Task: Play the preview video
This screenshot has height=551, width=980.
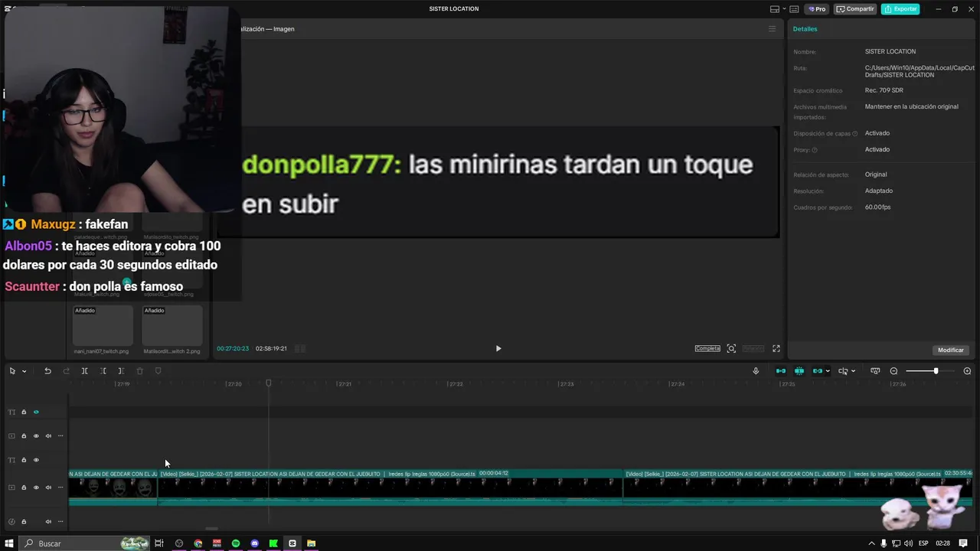Action: pos(498,348)
